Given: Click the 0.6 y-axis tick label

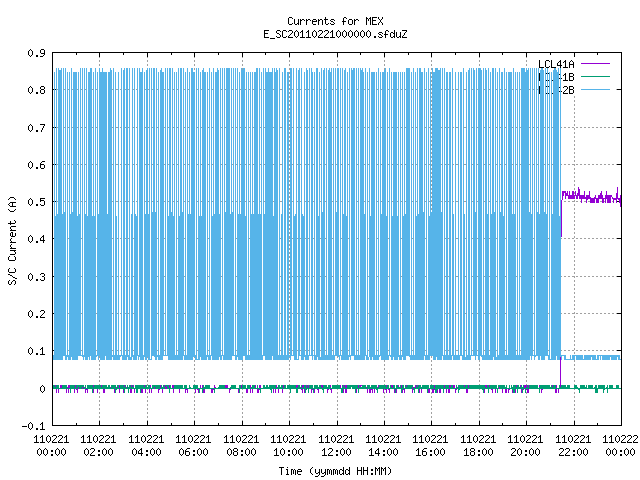Looking at the screenshot, I should click(36, 165).
